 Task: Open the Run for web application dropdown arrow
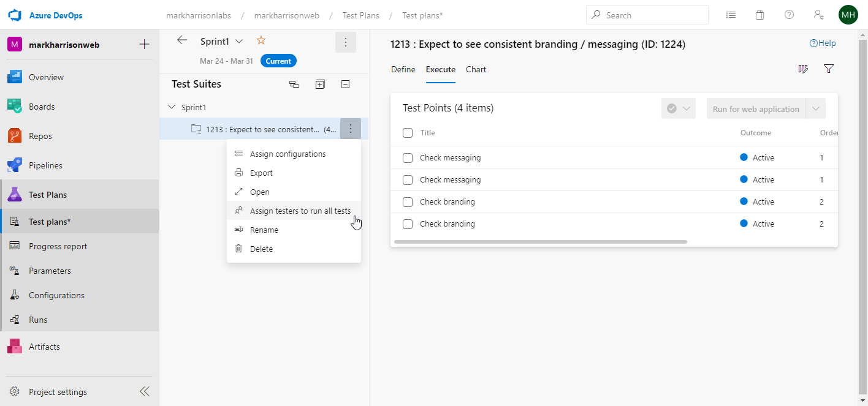point(816,109)
